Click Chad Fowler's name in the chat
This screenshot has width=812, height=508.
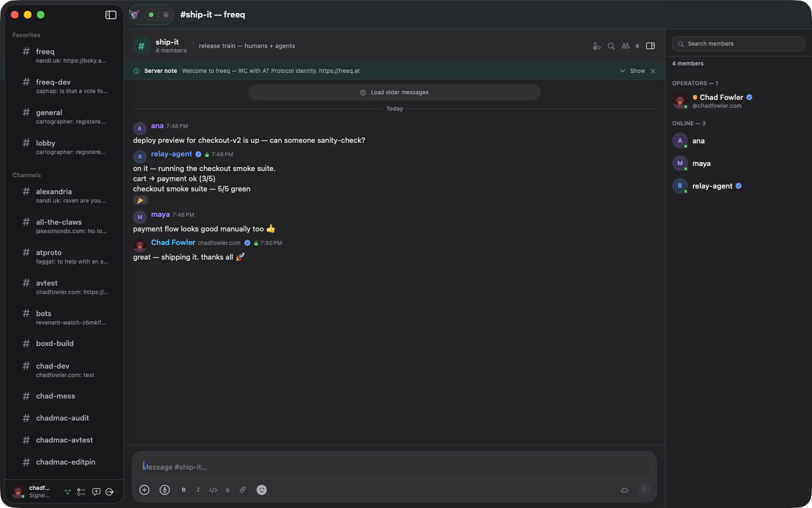pos(173,243)
